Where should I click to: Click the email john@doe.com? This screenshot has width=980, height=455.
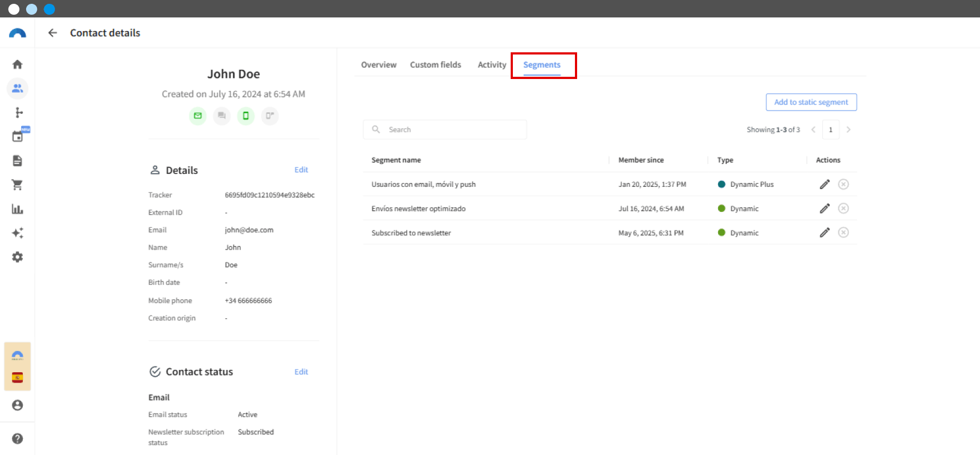[249, 230]
